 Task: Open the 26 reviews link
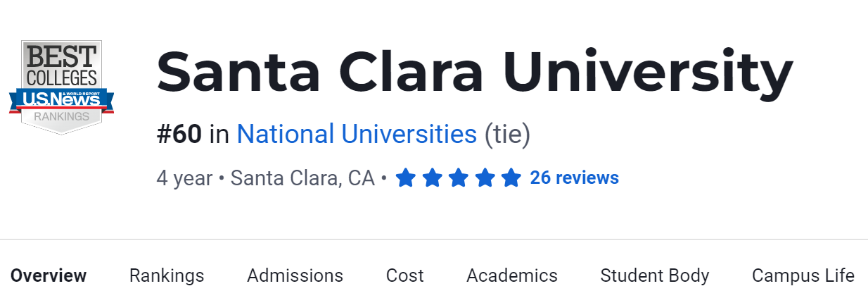574,178
